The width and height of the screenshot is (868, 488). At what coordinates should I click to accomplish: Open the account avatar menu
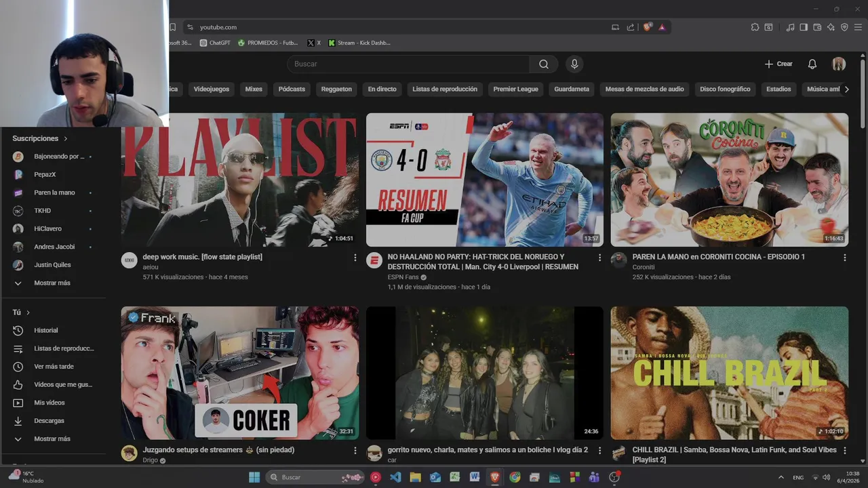(839, 64)
